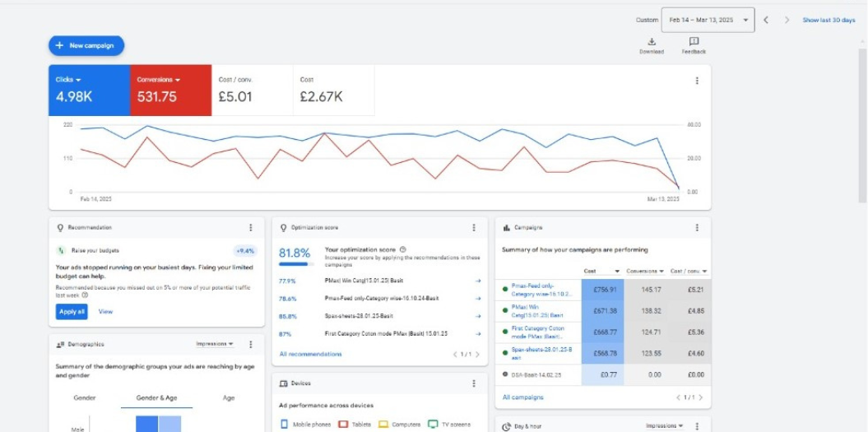Toggle the Computers device checkbox

[383, 425]
